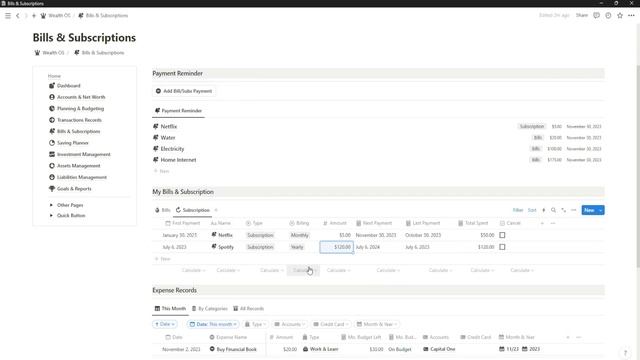Click the Planning & Budgeting icon
Viewport: 640px width, 360px height.
(x=52, y=109)
